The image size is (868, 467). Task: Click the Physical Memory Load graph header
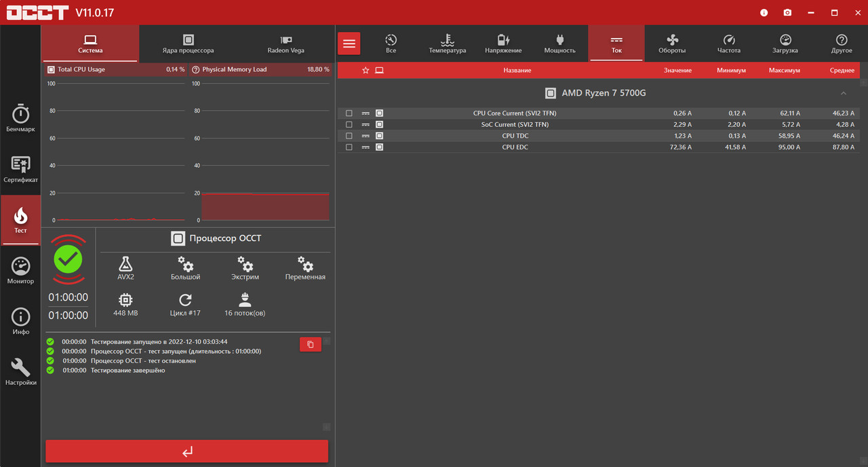(260, 69)
